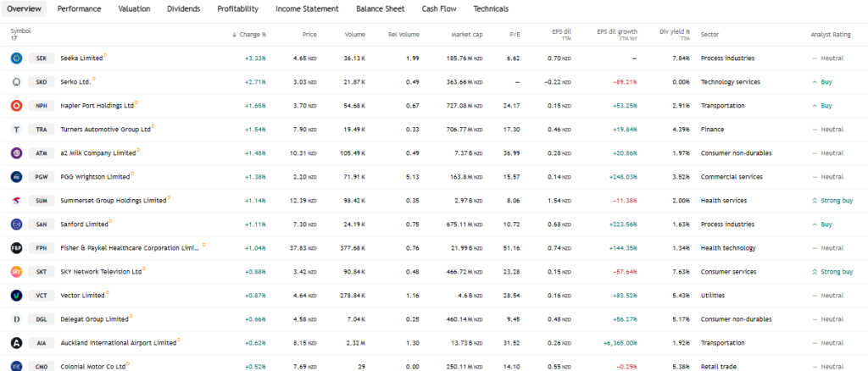The width and height of the screenshot is (868, 371).
Task: Open Summerset Group Holdings Limited name link
Action: [x=113, y=201]
